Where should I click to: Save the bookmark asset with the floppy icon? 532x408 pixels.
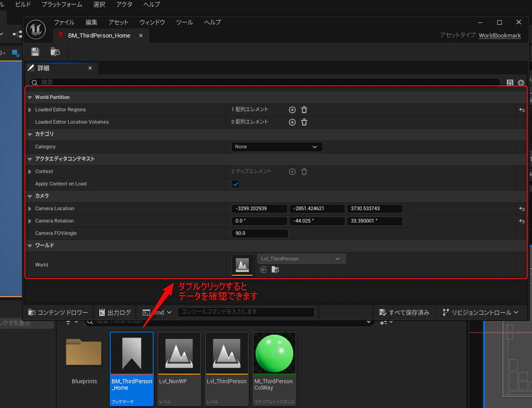[x=35, y=52]
